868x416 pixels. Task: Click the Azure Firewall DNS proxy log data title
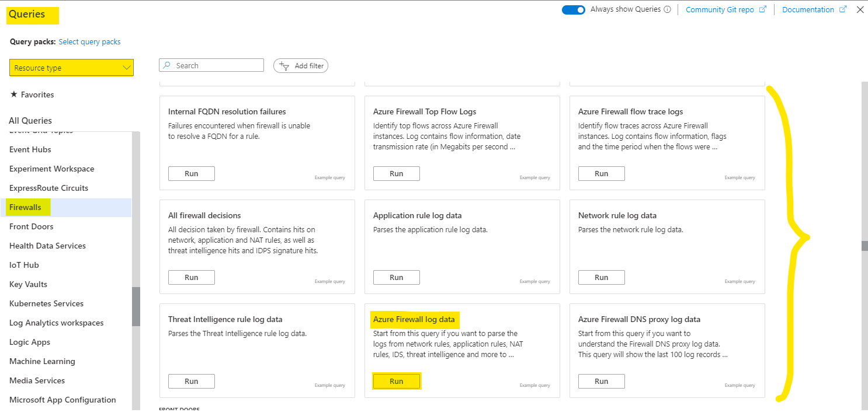pos(639,319)
